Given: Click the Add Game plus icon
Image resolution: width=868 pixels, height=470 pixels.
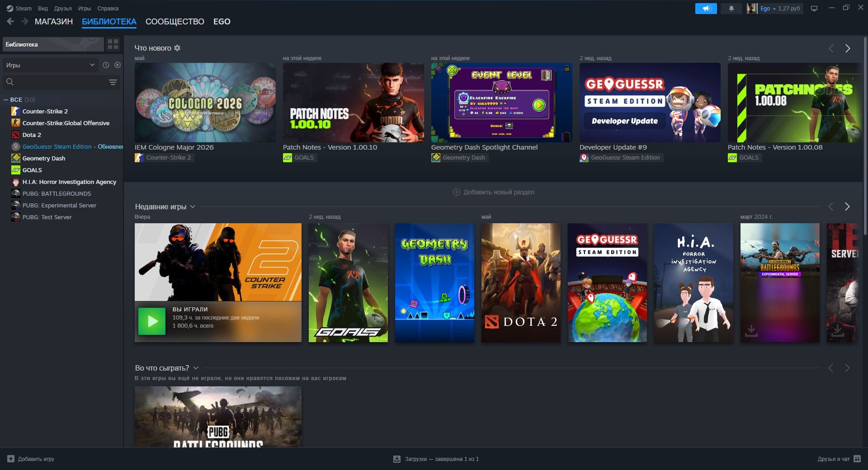Looking at the screenshot, I should [x=11, y=459].
